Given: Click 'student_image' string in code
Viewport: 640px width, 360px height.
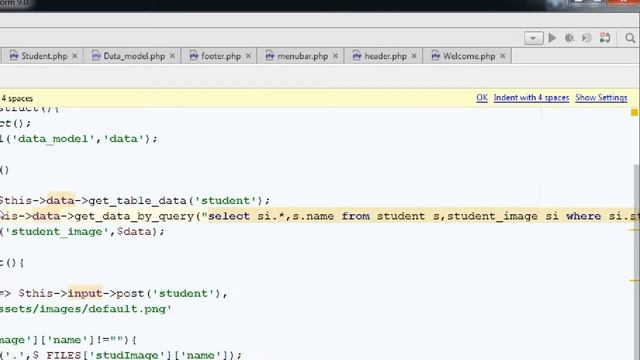Looking at the screenshot, I should pyautogui.click(x=56, y=232).
